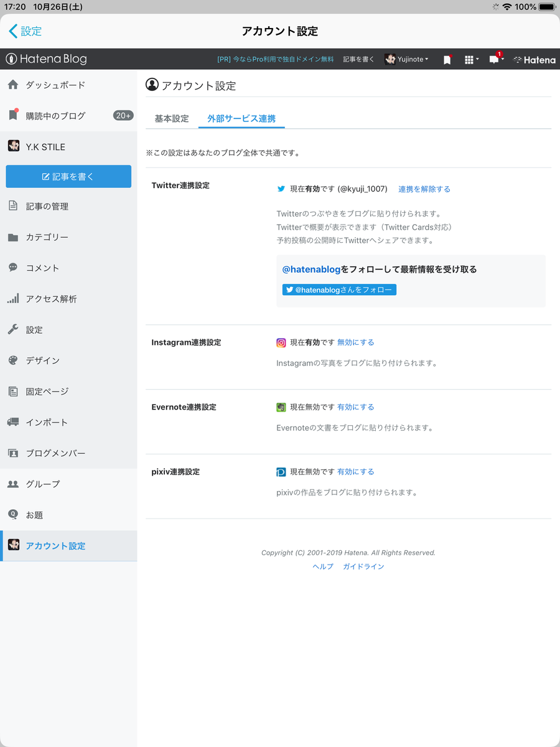Click the 設定 wrench icon
Screen dimensions: 560x747
(13, 329)
